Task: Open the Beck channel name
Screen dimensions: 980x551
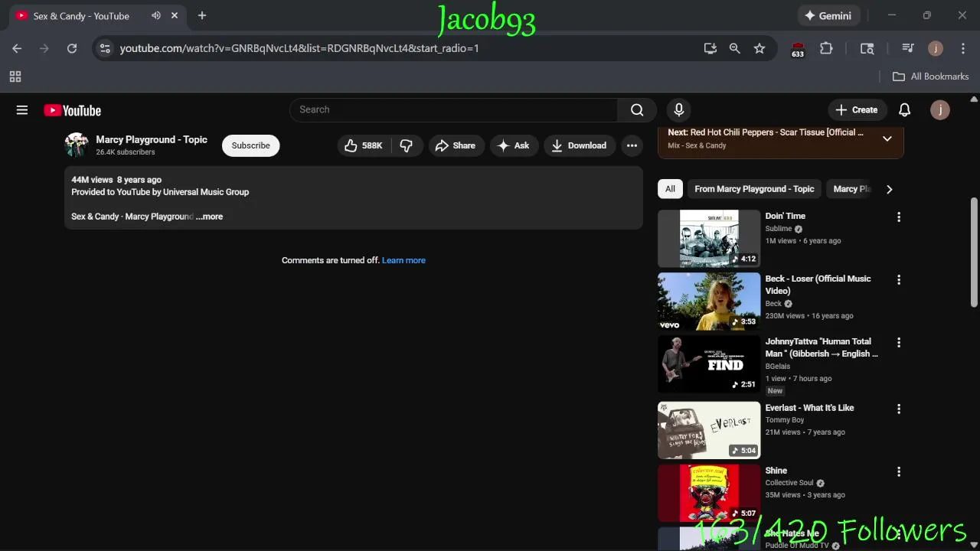Action: coord(774,304)
